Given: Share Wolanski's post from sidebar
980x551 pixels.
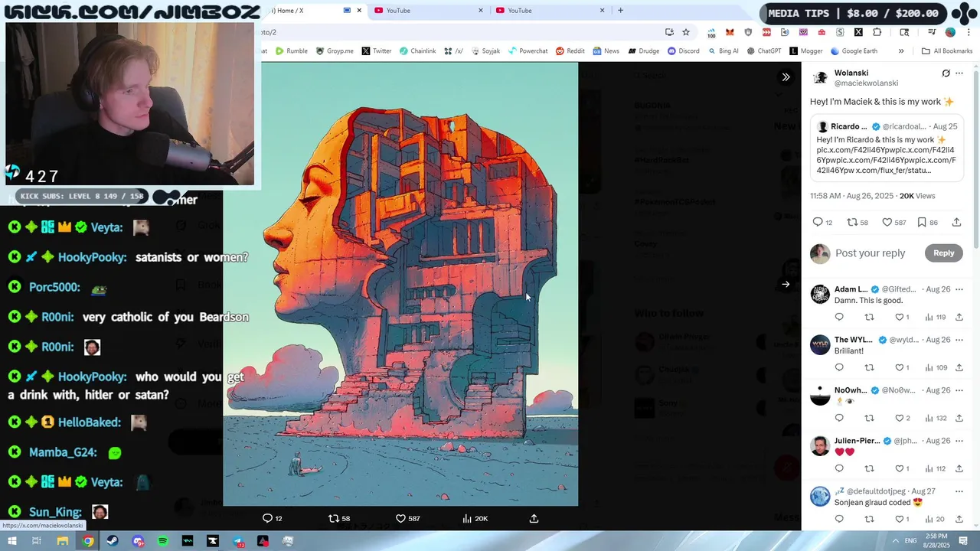Looking at the screenshot, I should 956,222.
